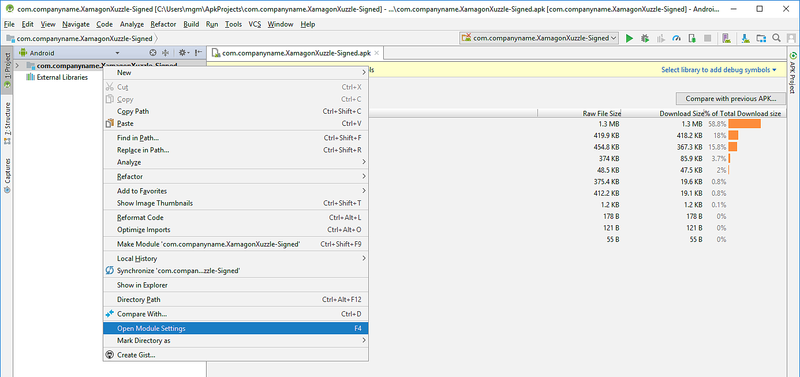Screen dimensions: 800x377
Task: Click the gray Stop square icon
Action: pos(708,38)
